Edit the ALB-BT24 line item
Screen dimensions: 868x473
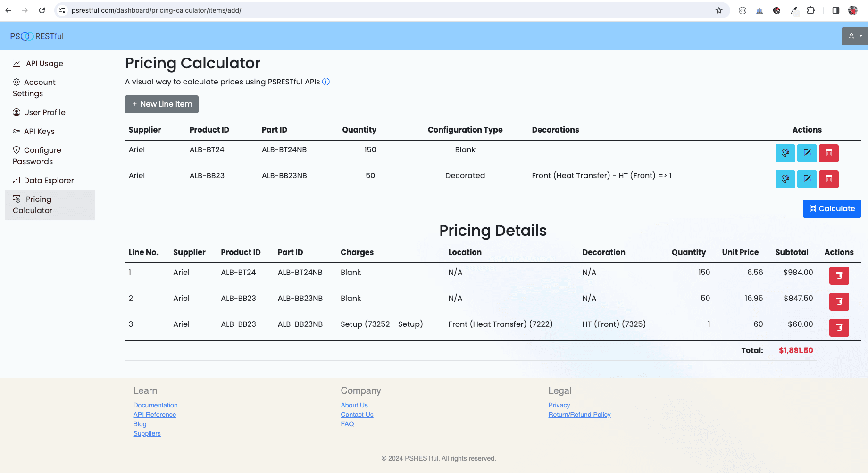(807, 153)
